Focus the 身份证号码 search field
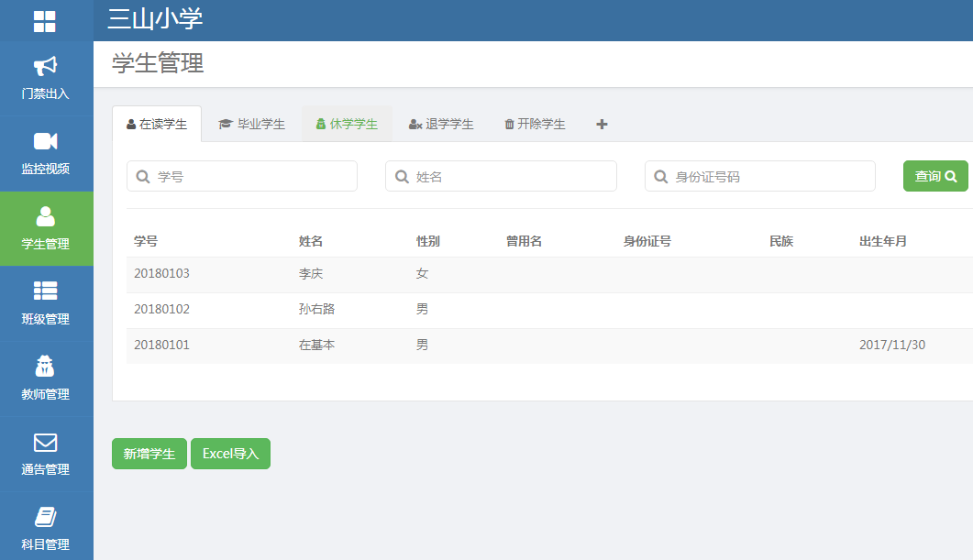Viewport: 973px width, 560px height. [x=760, y=177]
